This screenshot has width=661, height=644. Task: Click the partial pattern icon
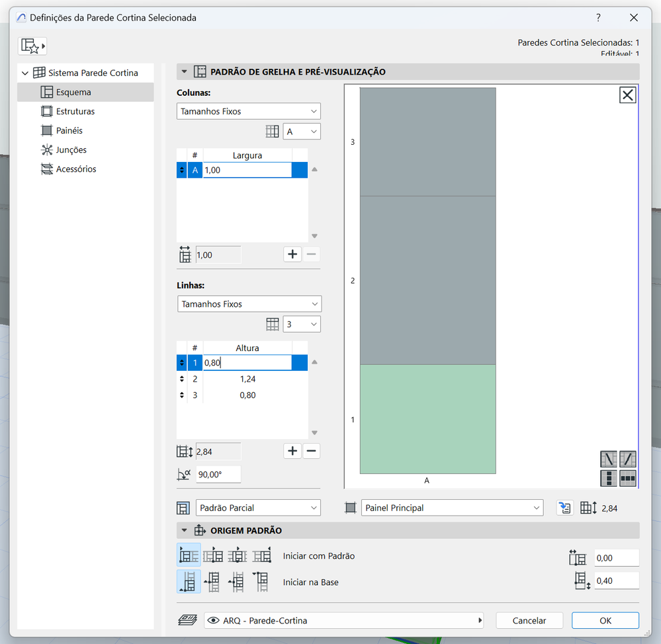[183, 508]
